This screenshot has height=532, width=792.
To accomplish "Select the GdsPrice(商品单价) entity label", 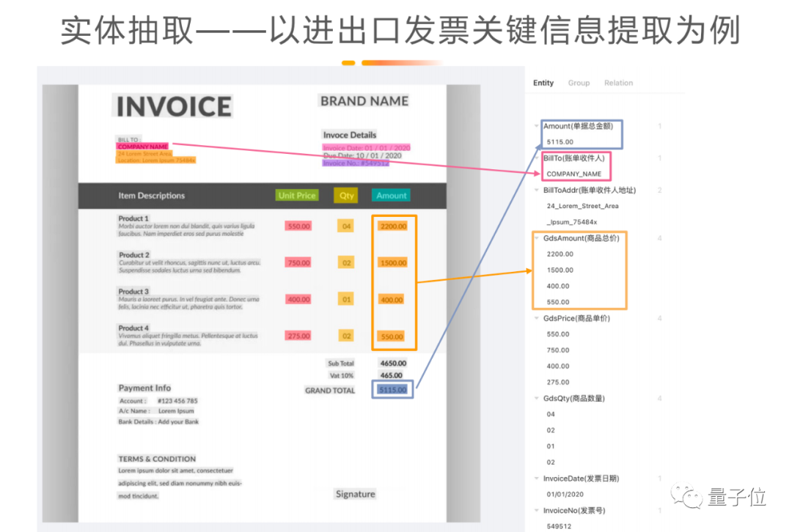I will click(576, 319).
